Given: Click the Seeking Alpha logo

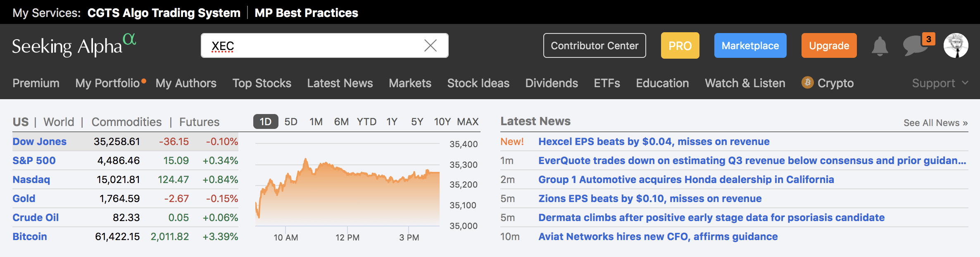Looking at the screenshot, I should click(x=74, y=45).
